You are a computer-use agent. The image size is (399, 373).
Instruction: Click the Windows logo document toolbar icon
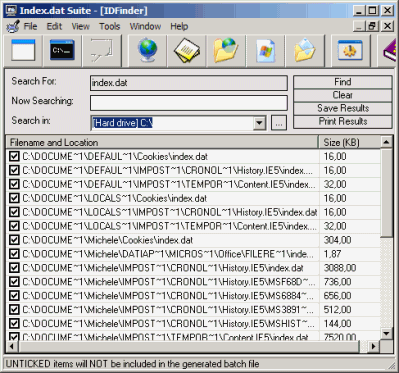click(x=266, y=50)
